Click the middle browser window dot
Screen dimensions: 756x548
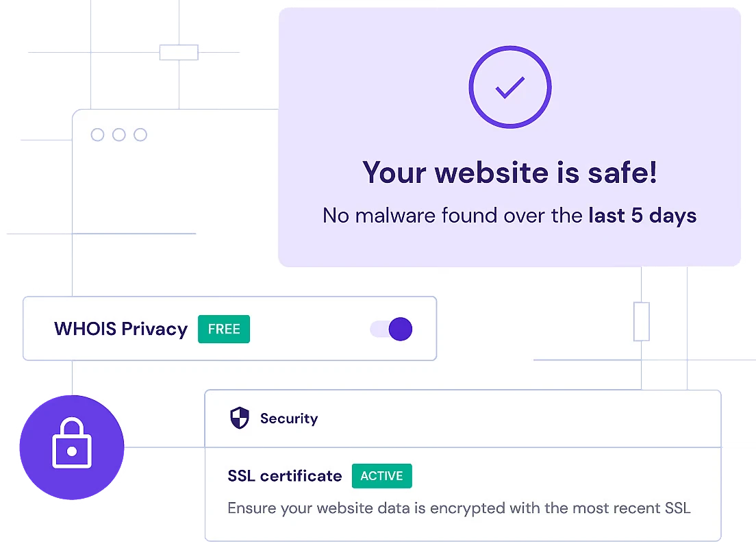coord(119,135)
